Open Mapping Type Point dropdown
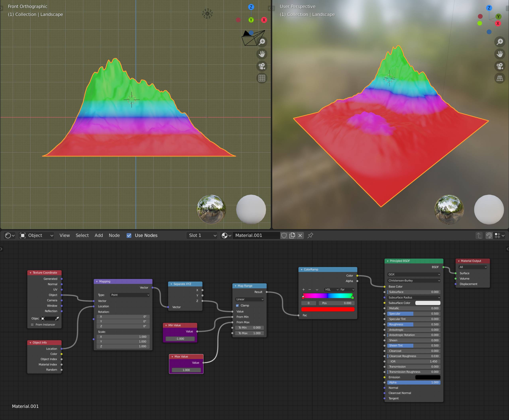The image size is (509, 420). pyautogui.click(x=130, y=295)
